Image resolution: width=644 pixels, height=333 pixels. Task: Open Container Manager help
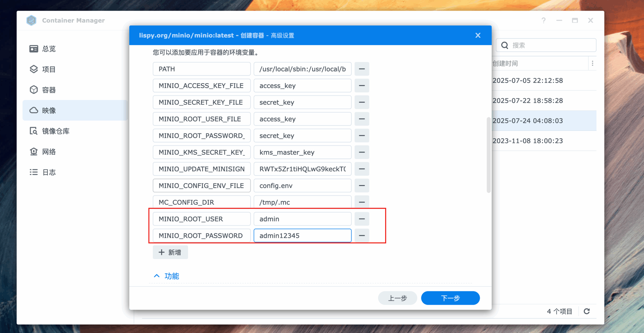pos(543,20)
